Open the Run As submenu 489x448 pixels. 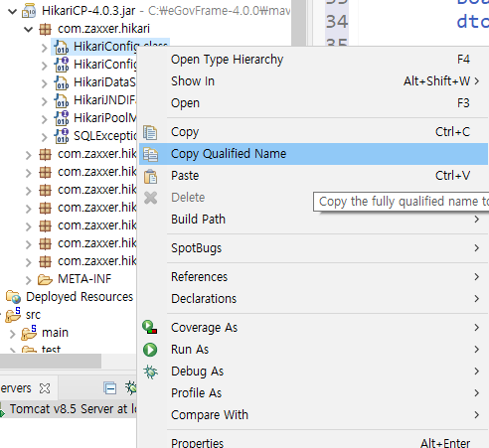pyautogui.click(x=313, y=350)
